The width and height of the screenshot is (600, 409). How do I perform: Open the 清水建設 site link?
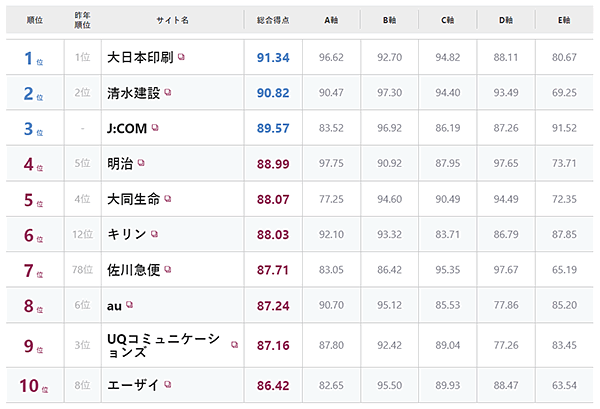(134, 93)
